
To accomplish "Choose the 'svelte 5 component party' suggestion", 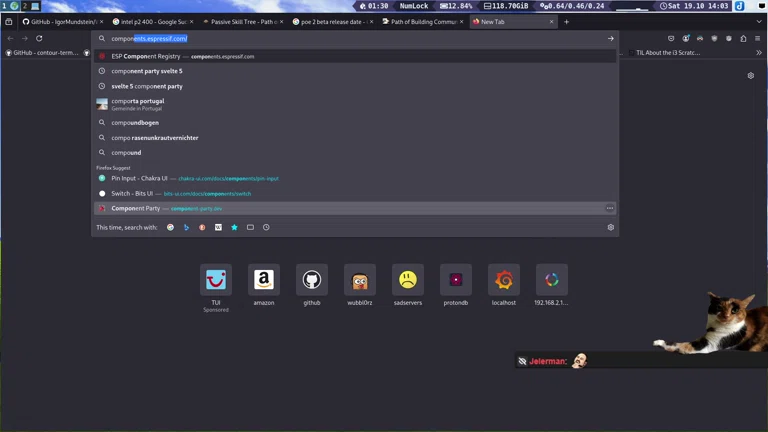I will coord(147,86).
